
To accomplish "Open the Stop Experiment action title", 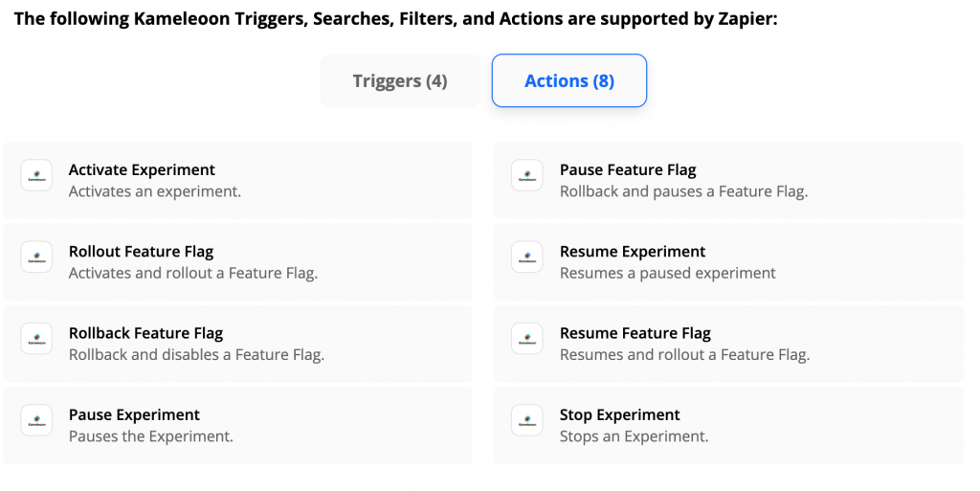I will 620,414.
